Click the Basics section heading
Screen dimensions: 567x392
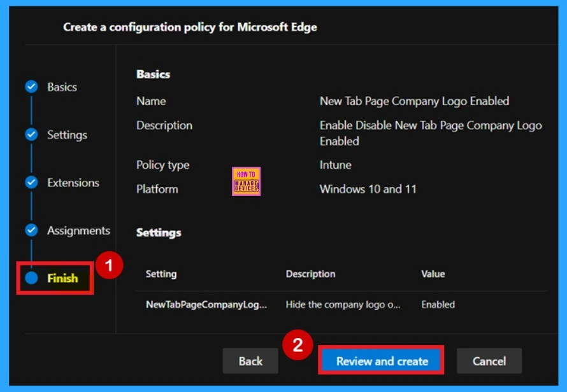(x=153, y=74)
